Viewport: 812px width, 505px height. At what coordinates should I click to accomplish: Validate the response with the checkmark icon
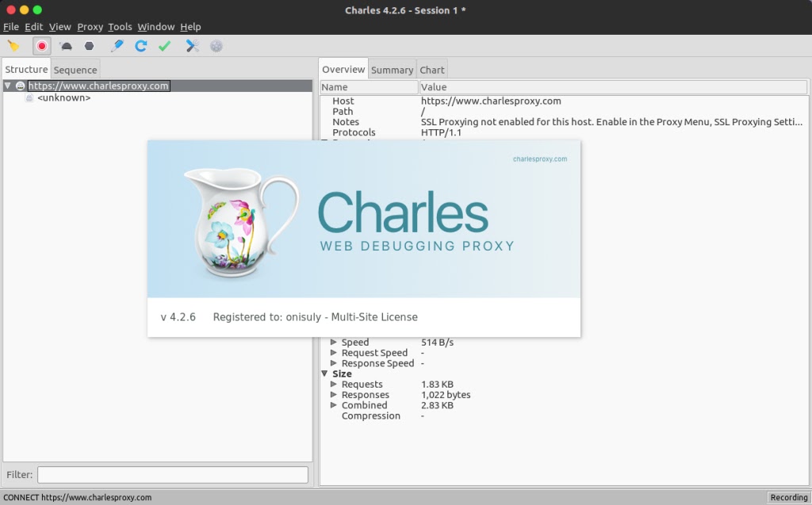tap(164, 45)
